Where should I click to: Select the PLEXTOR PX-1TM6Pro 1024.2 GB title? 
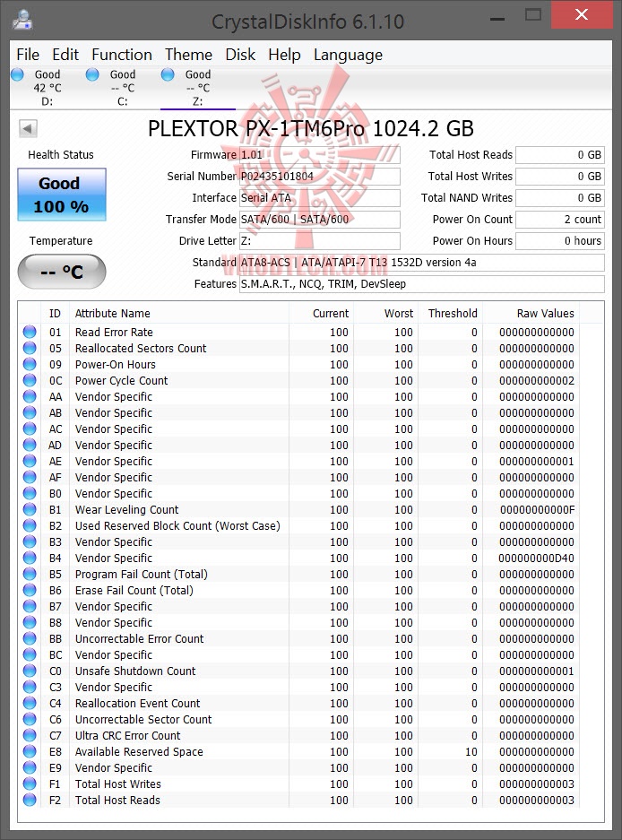pos(311,128)
